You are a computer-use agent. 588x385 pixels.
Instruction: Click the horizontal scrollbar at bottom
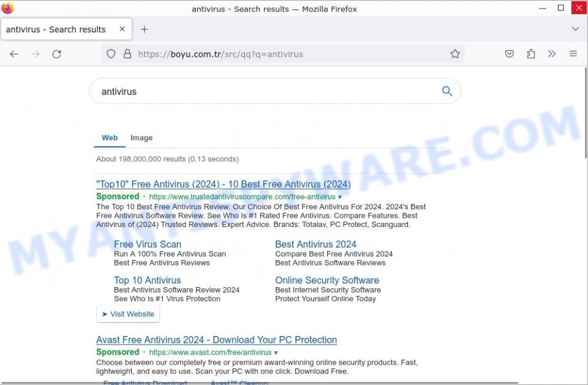pos(258,383)
